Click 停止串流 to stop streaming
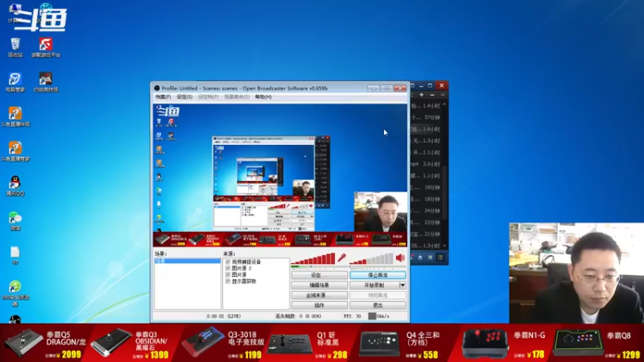The image size is (644, 362). (x=378, y=275)
